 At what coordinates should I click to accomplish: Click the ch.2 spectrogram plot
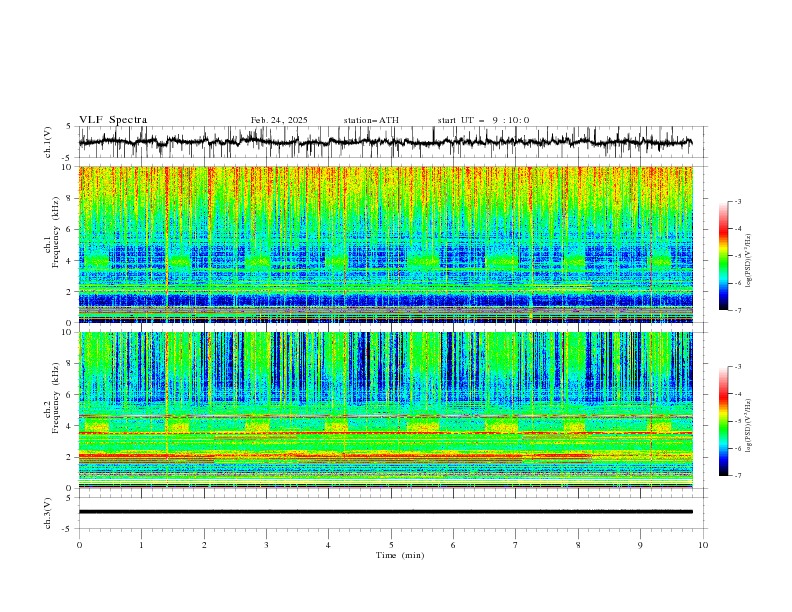386,410
